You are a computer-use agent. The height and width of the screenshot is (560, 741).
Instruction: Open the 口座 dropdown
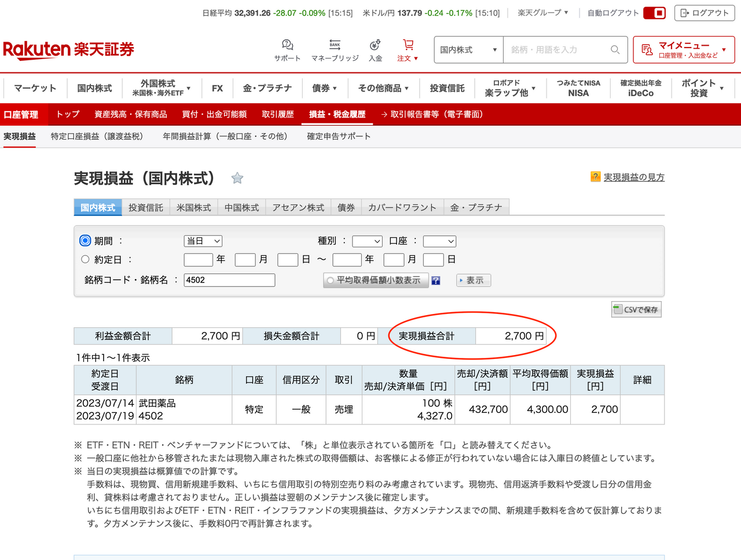439,241
